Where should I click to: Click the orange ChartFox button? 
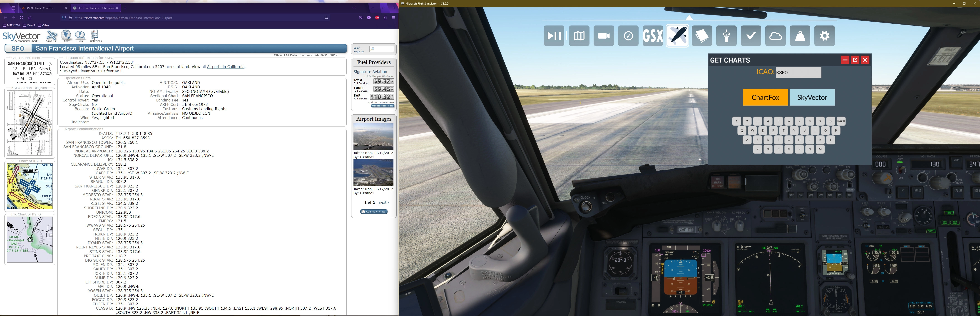click(765, 97)
